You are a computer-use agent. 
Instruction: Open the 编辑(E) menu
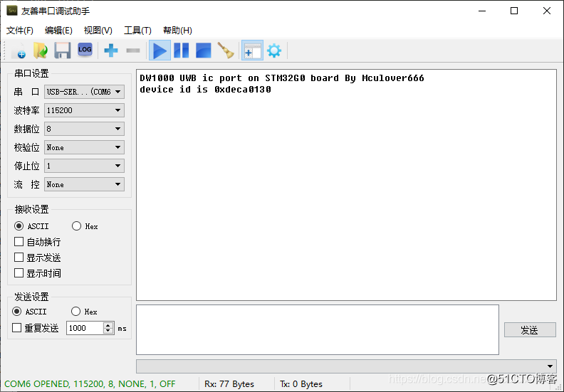tap(58, 31)
